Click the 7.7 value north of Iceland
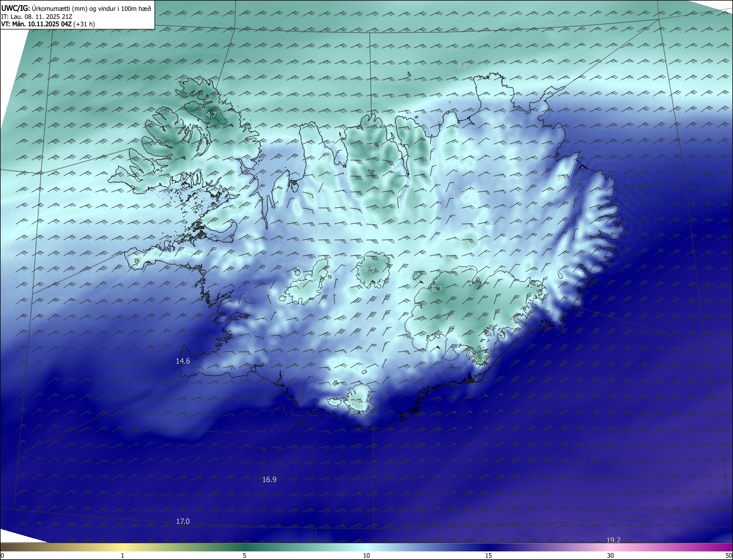Viewport: 733px width, 560px height. (462, 66)
